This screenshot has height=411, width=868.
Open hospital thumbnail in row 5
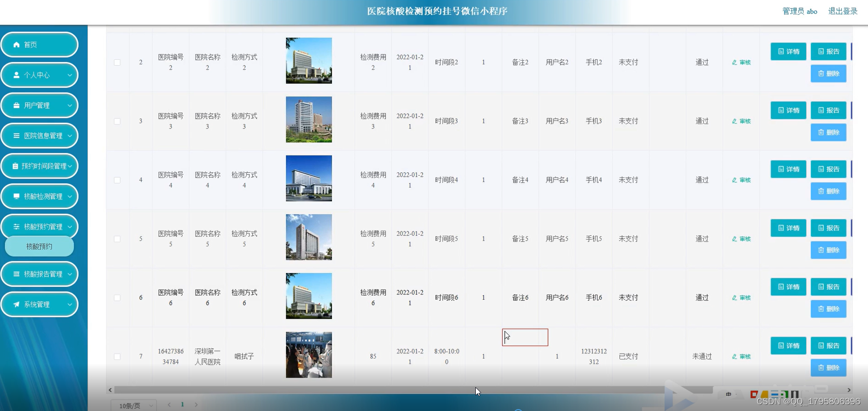(309, 237)
